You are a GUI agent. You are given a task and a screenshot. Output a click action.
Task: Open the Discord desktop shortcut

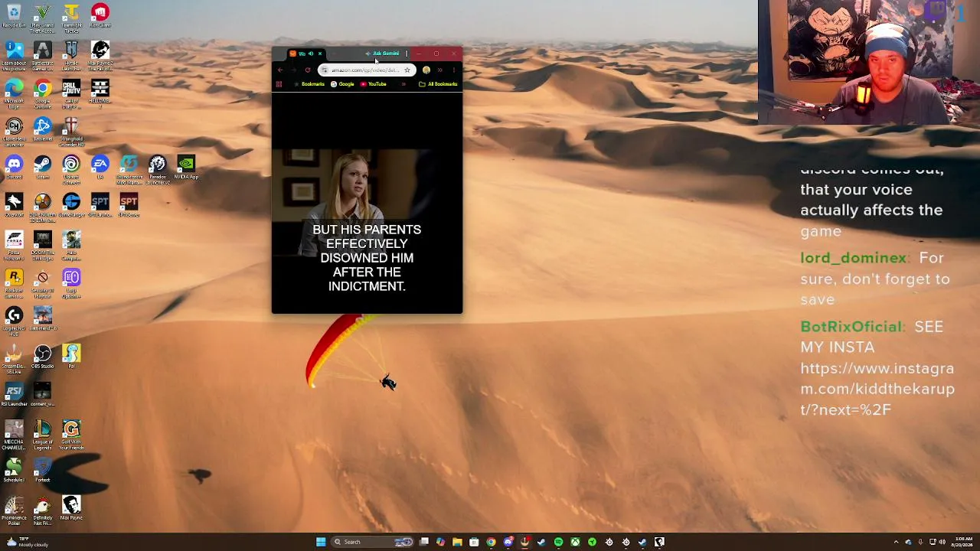click(x=14, y=168)
